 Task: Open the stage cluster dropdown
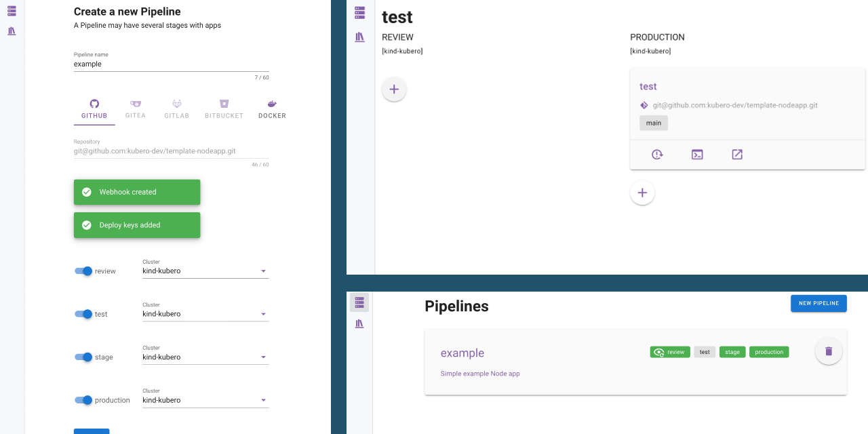click(x=263, y=357)
